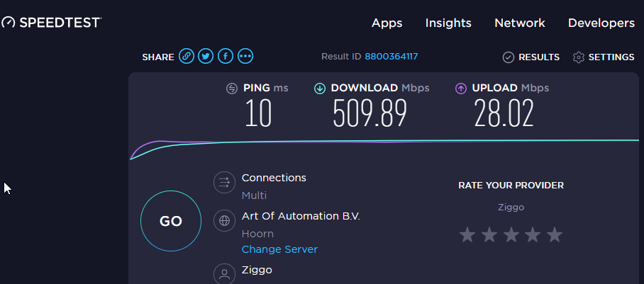
Task: Click the upload arrow icon
Action: point(461,89)
